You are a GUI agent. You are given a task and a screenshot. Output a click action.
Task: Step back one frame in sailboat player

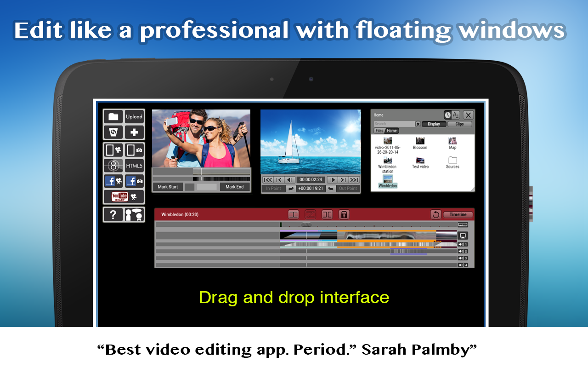pos(289,180)
